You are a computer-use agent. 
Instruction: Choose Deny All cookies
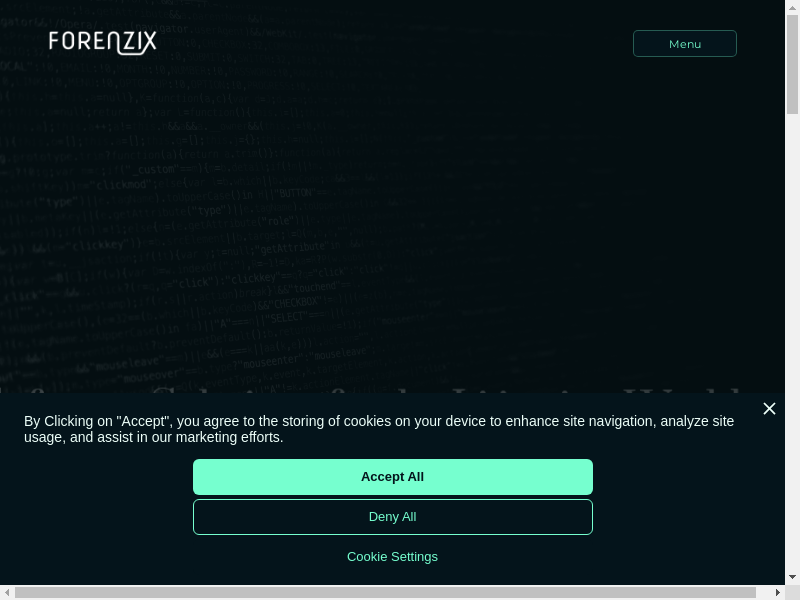(392, 517)
